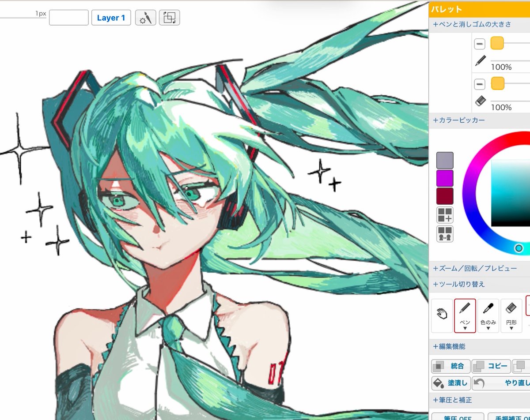The image size is (530, 420).
Task: Click the pen opacity 100% slider
Action: click(510, 61)
